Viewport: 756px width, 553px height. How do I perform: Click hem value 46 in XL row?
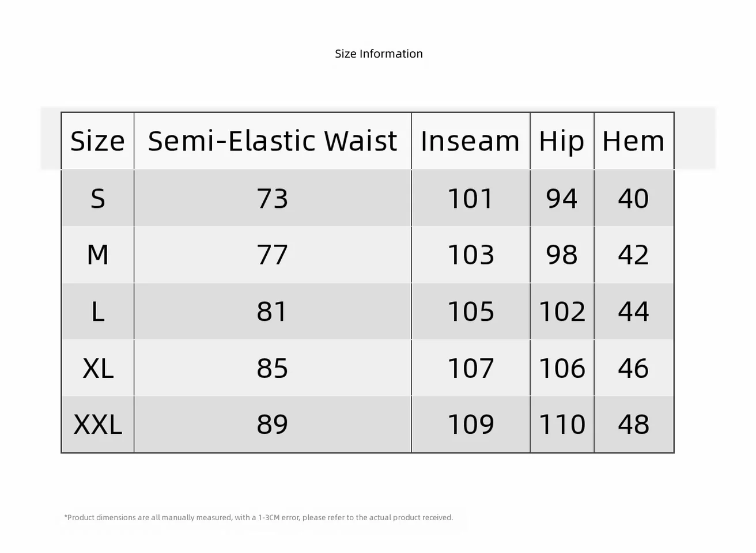click(633, 368)
